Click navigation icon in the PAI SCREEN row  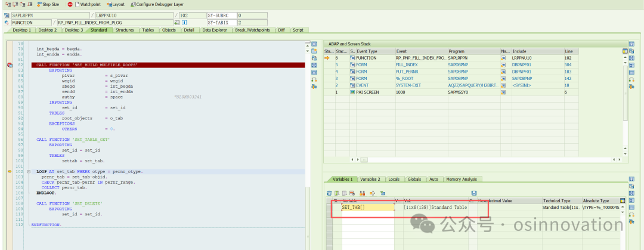point(503,92)
